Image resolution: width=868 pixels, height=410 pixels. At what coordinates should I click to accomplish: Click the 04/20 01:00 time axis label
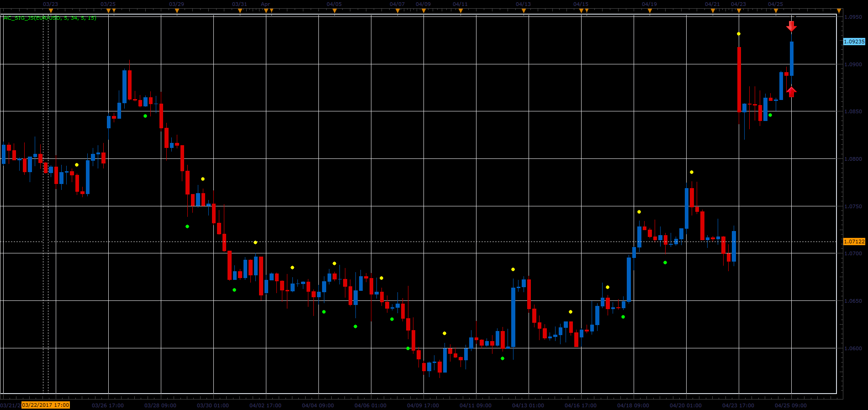(x=686, y=405)
